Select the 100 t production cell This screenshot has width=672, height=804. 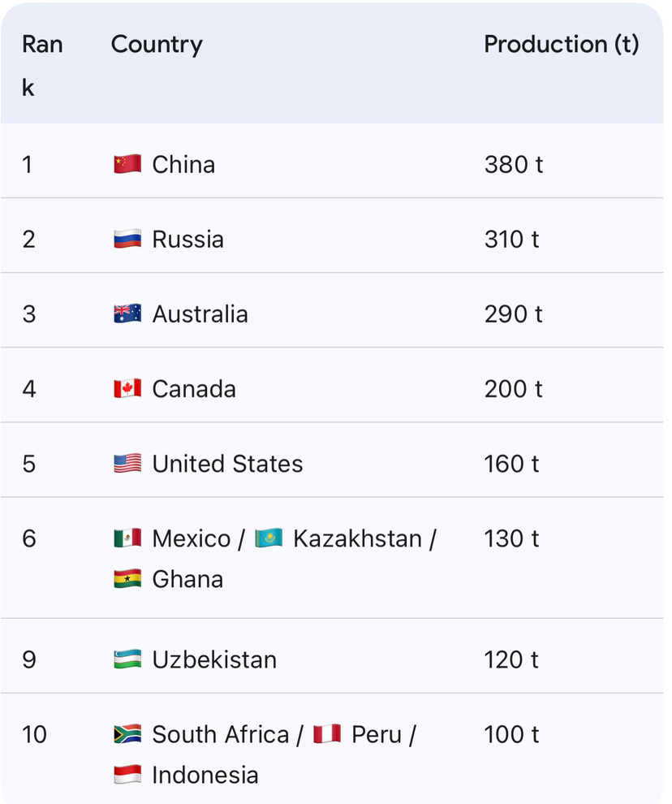511,735
